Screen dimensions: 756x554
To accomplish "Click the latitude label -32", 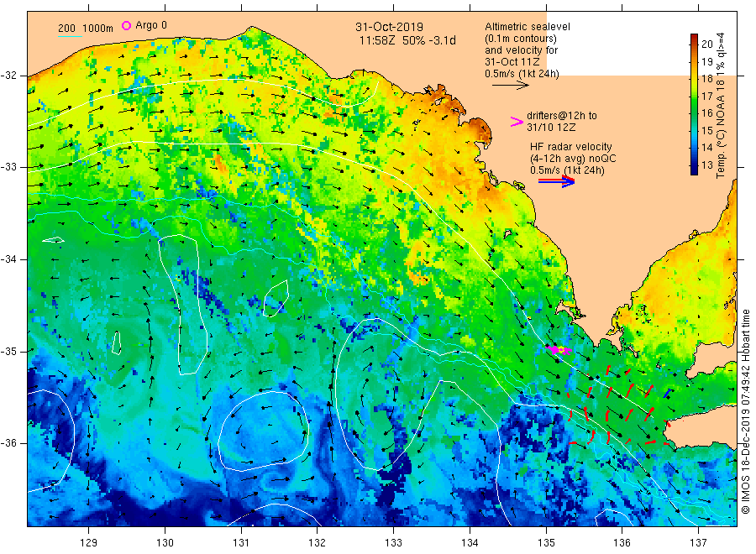I will pyautogui.click(x=8, y=76).
